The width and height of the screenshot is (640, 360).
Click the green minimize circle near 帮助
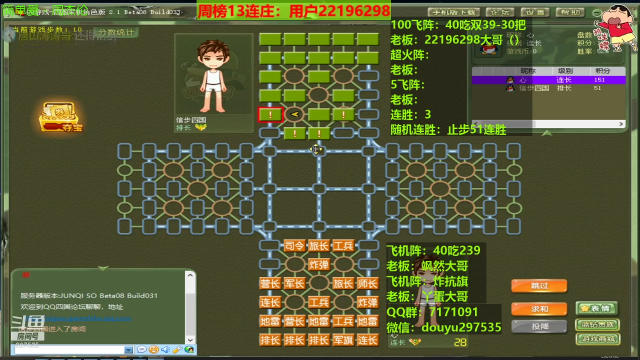[x=596, y=13]
